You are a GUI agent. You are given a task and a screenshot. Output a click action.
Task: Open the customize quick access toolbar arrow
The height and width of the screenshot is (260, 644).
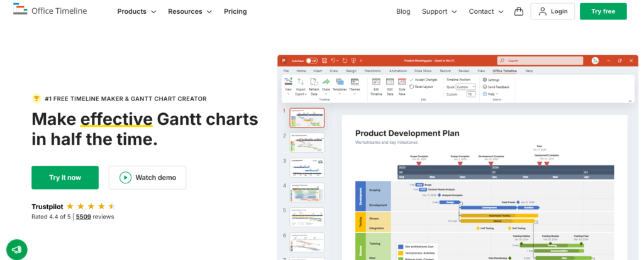pos(360,61)
